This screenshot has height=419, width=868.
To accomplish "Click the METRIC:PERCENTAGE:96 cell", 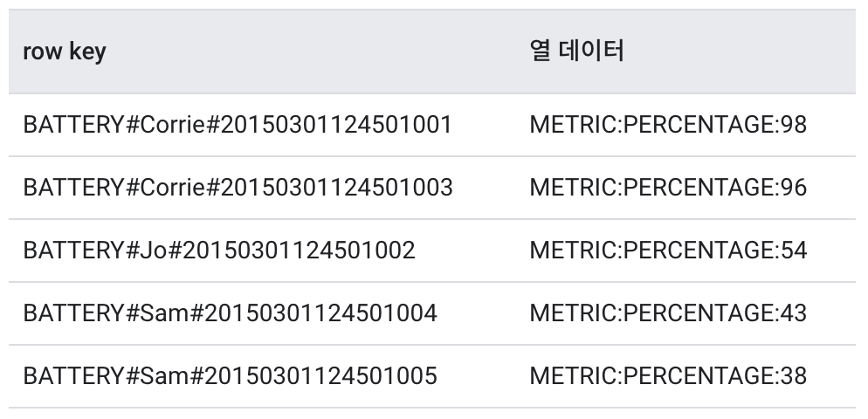I will pyautogui.click(x=668, y=188).
